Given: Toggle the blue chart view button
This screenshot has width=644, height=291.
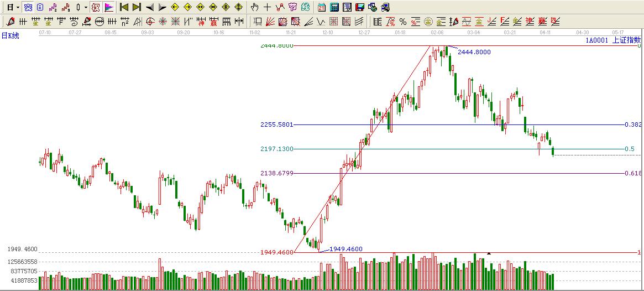Looking at the screenshot, I should pyautogui.click(x=28, y=7).
